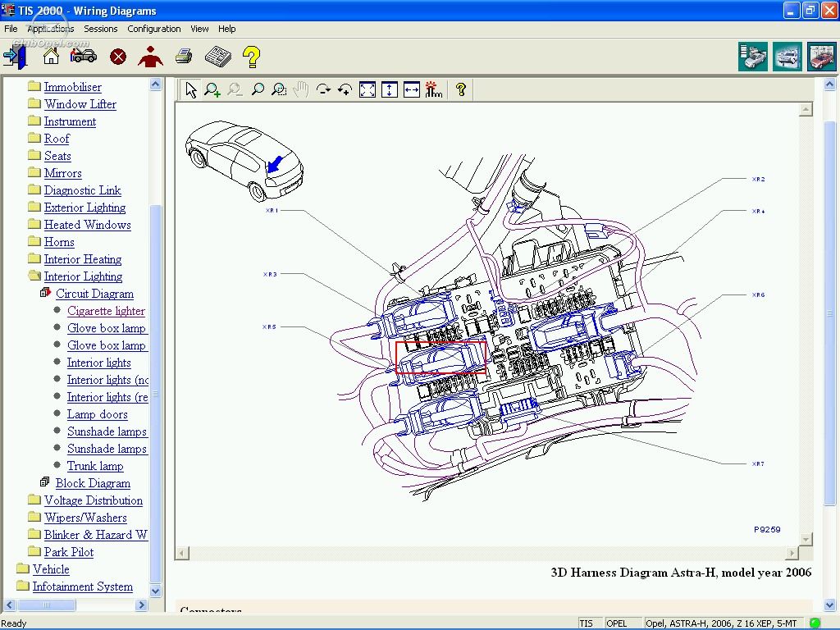This screenshot has height=630, width=840.
Task: Open the second car application icon at top right
Action: pos(787,57)
